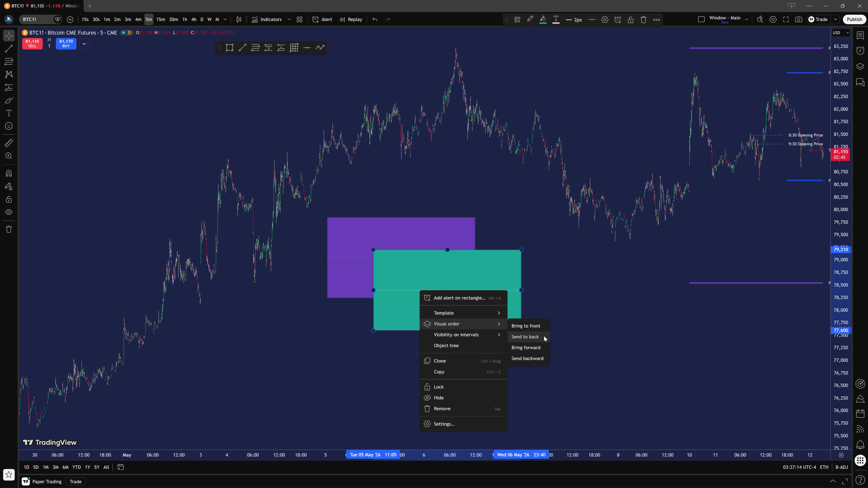868x488 pixels.
Task: Undo the last action
Action: click(375, 19)
